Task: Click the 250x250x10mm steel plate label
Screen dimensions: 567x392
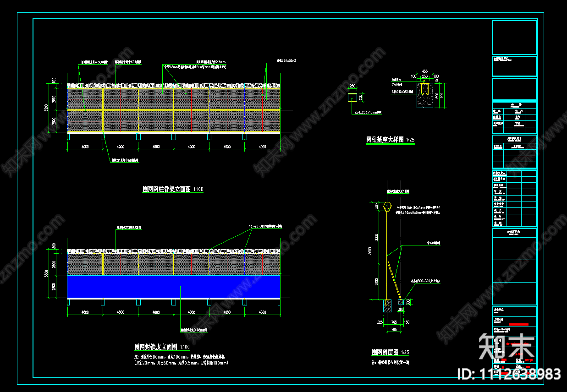Action: click(x=368, y=112)
